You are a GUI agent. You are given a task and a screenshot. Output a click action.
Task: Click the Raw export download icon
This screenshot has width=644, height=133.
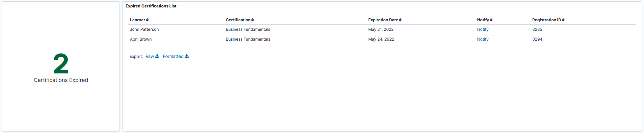157,56
